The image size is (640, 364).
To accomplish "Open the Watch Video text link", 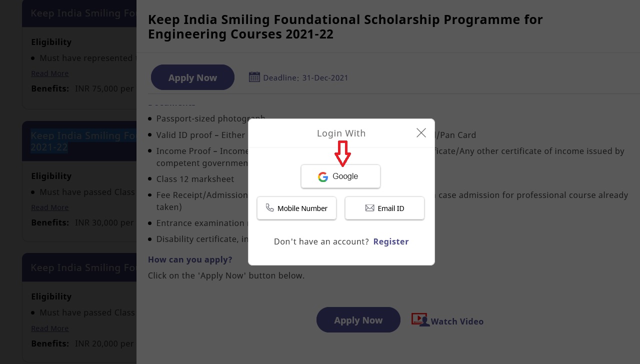I will point(457,321).
